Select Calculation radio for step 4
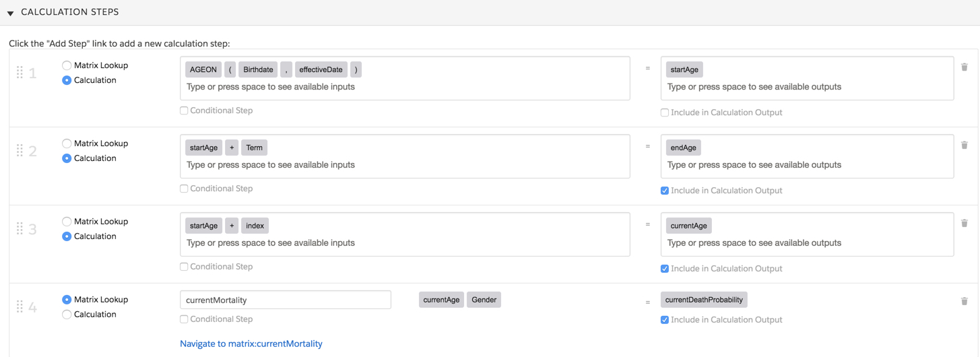 (x=67, y=315)
